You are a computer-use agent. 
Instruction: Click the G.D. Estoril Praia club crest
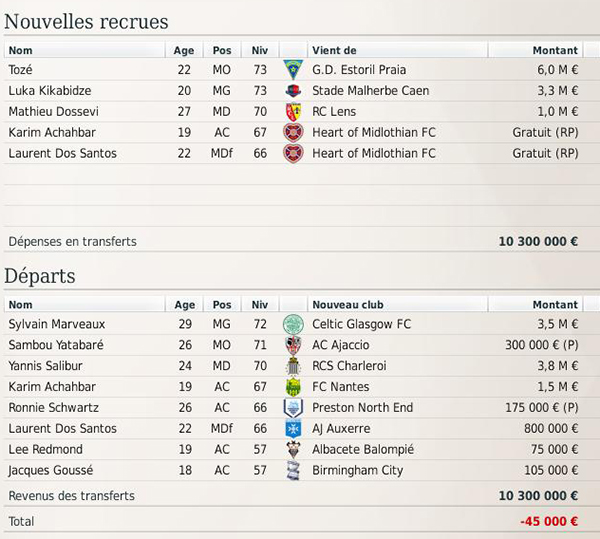[293, 70]
